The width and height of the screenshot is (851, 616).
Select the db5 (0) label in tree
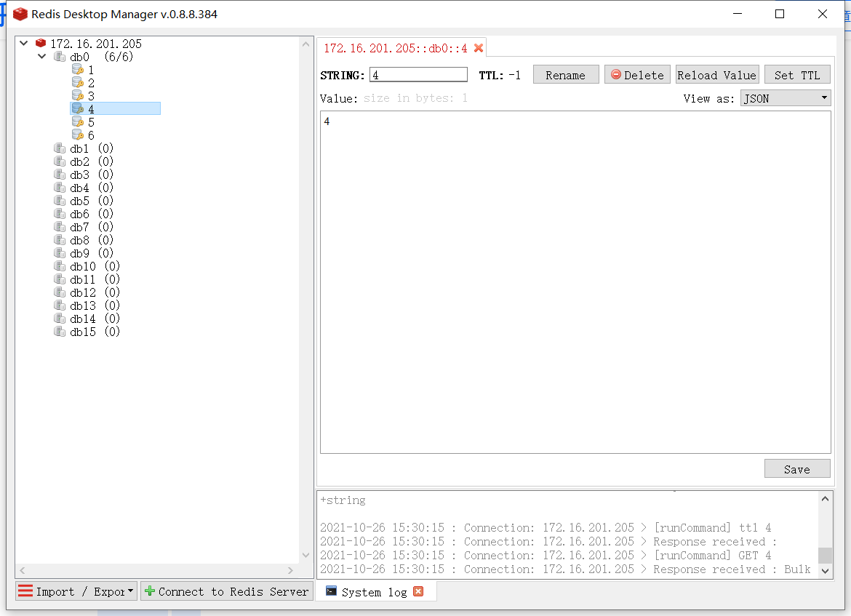point(92,200)
